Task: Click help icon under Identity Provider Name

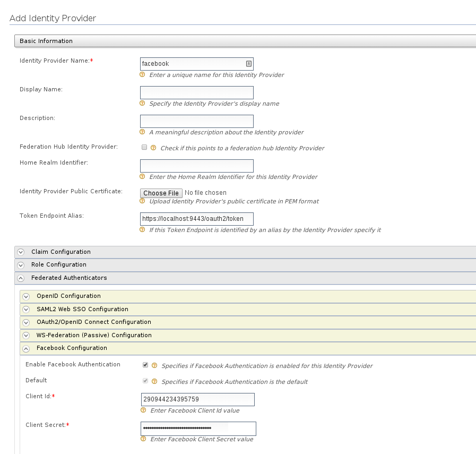Action: (x=142, y=74)
